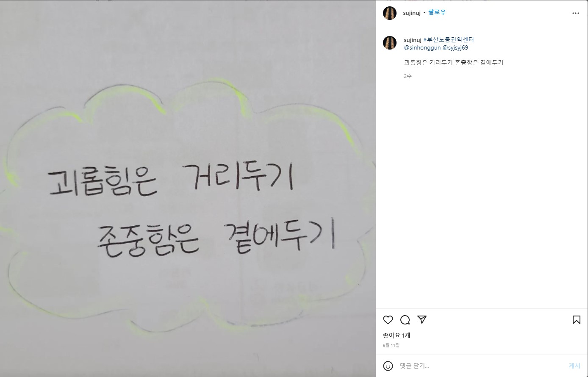The width and height of the screenshot is (588, 377).
Task: Click the 5월 11일 post date
Action: [391, 345]
